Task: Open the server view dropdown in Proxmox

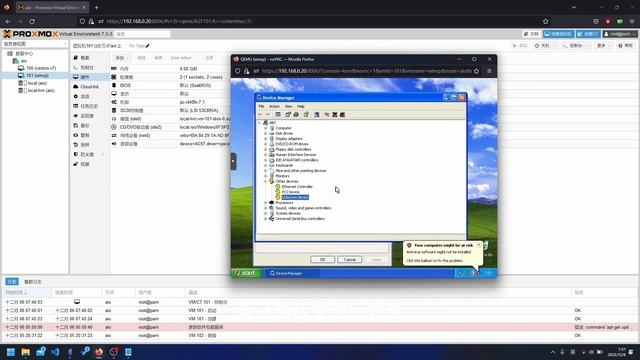Action: (35, 44)
